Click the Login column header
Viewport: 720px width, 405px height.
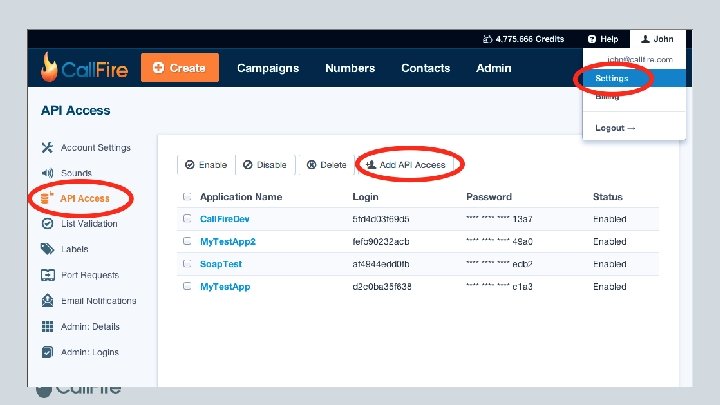366,197
